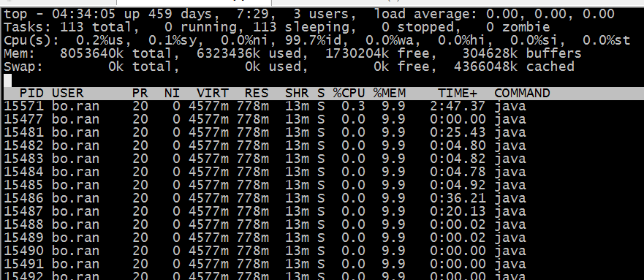Click the 304628k buffers value

click(522, 54)
